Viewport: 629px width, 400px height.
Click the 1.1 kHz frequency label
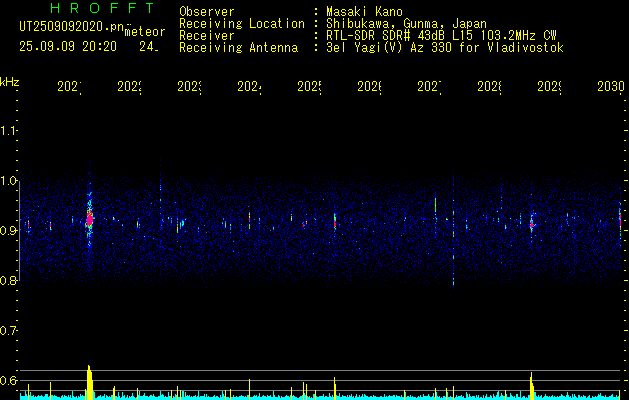click(x=8, y=130)
